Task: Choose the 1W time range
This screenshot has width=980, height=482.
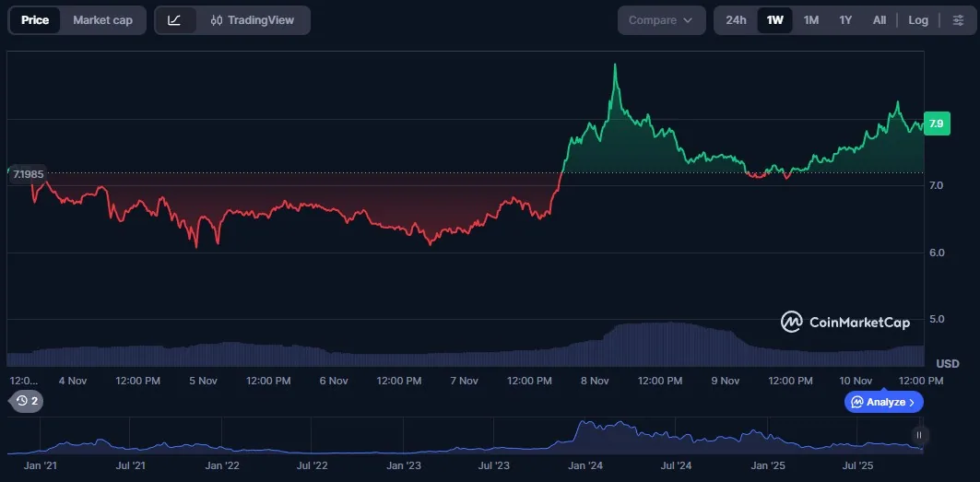Action: [x=775, y=20]
